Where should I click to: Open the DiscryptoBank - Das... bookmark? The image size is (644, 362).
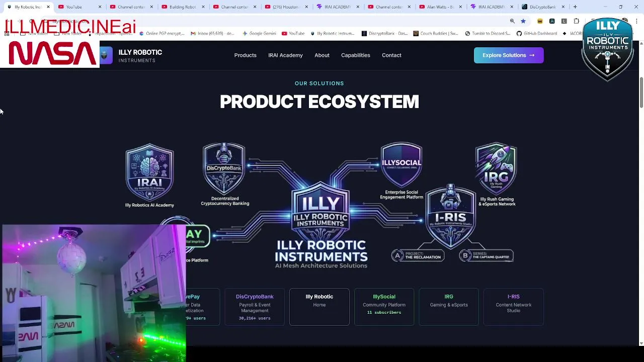coord(384,33)
